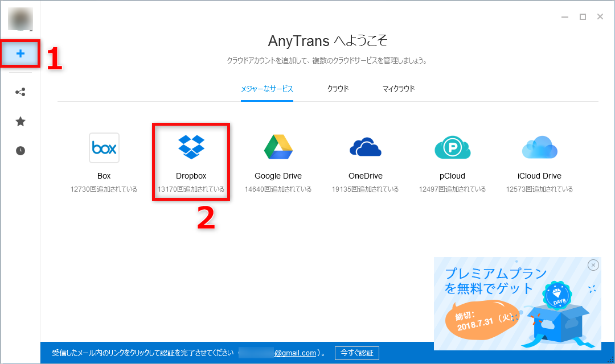This screenshot has width=615, height=364.
Task: Click the 19135回追加されている text
Action: tap(365, 189)
